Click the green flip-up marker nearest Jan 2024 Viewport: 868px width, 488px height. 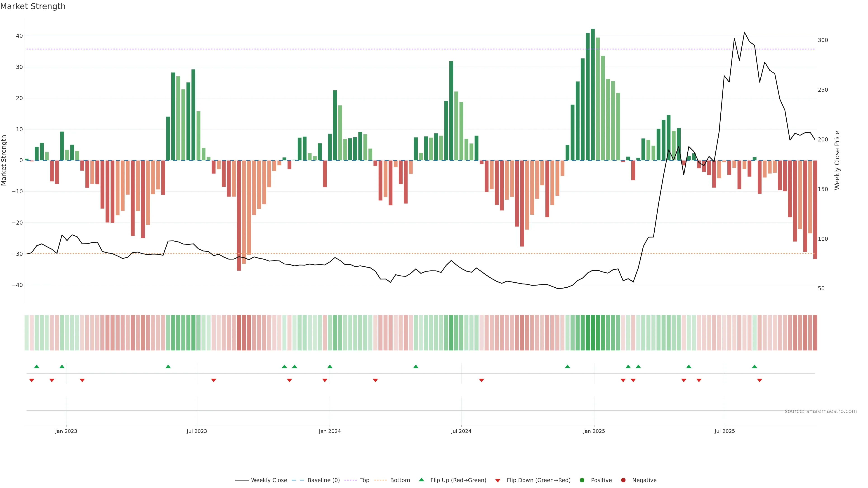click(330, 366)
